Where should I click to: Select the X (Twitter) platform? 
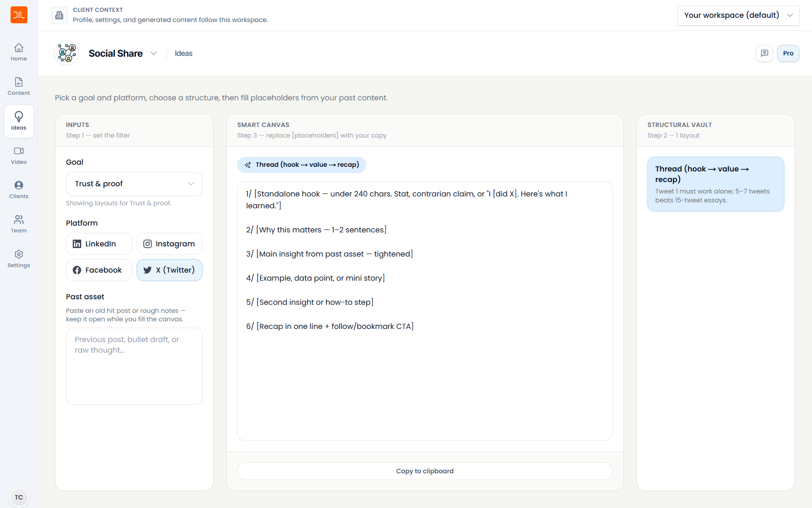(x=169, y=270)
